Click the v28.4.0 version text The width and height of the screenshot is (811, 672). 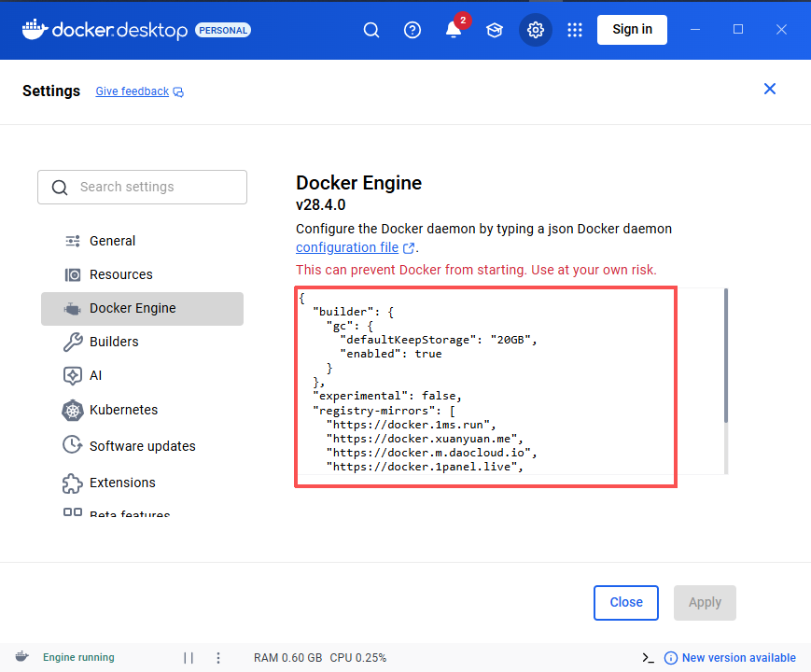[321, 204]
